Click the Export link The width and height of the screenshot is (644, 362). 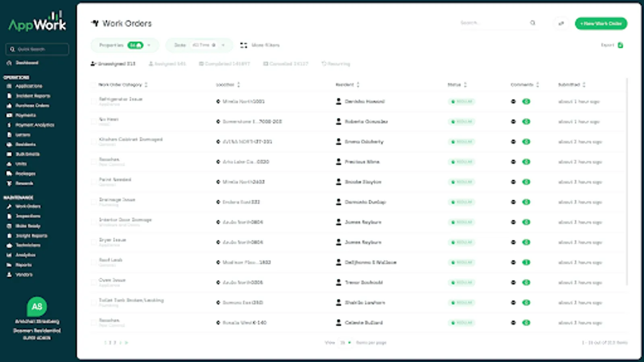[x=608, y=45]
